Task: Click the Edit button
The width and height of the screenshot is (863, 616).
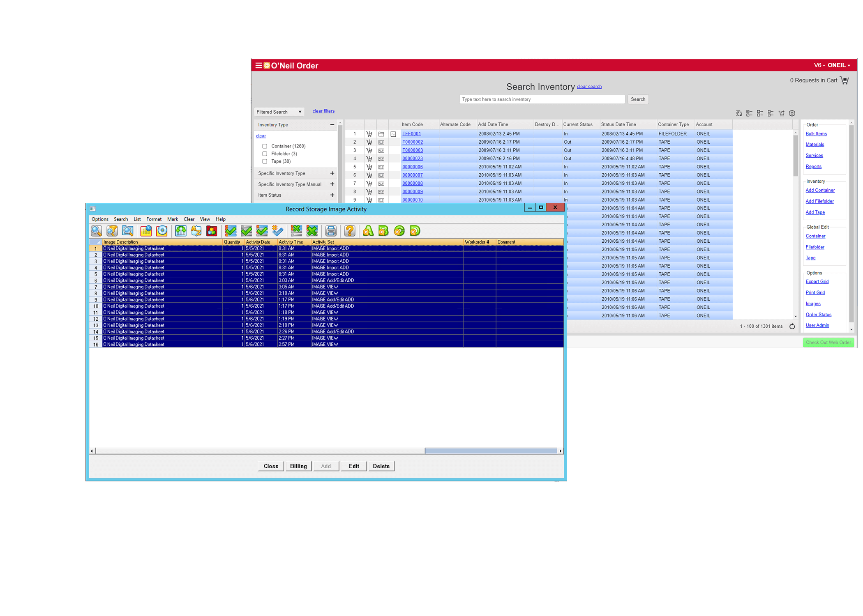Action: pyautogui.click(x=354, y=466)
